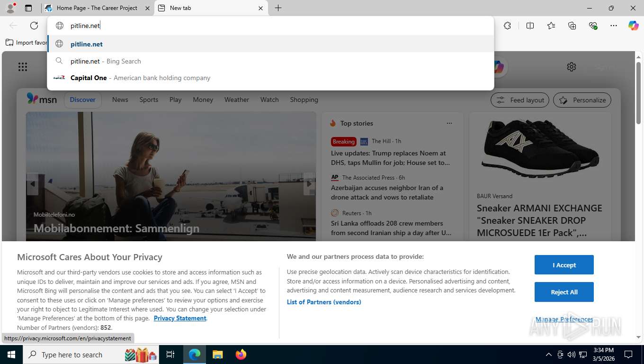Switch to the Discover feed tab

tap(82, 100)
